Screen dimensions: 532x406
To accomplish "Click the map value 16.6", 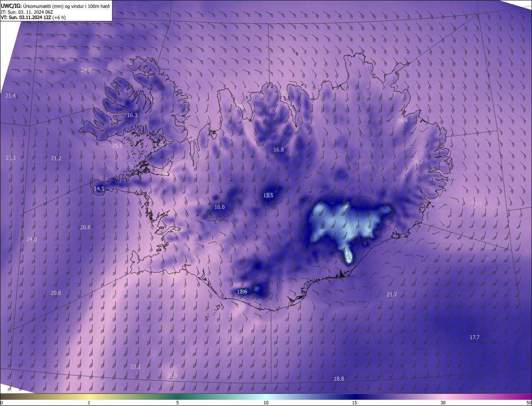I will coord(219,207).
